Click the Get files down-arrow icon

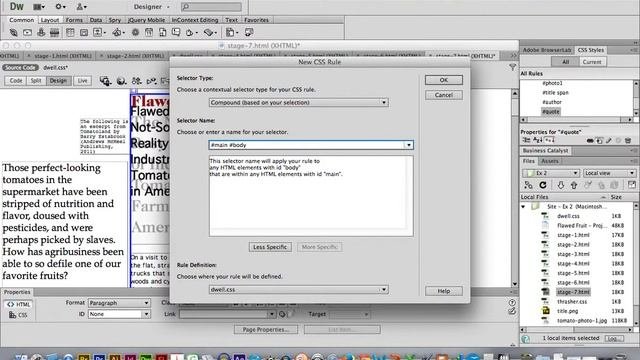click(x=560, y=185)
